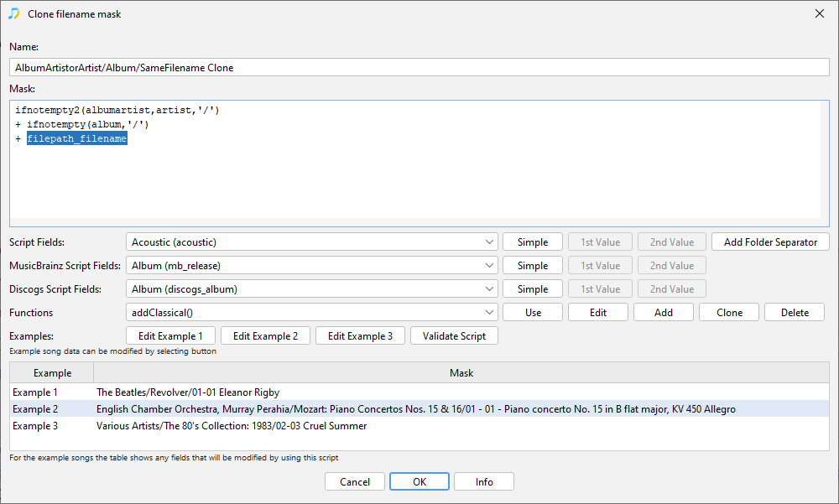Expand the Functions dropdown showing addClassical()
Image resolution: width=839 pixels, height=504 pixels.
[x=312, y=313]
